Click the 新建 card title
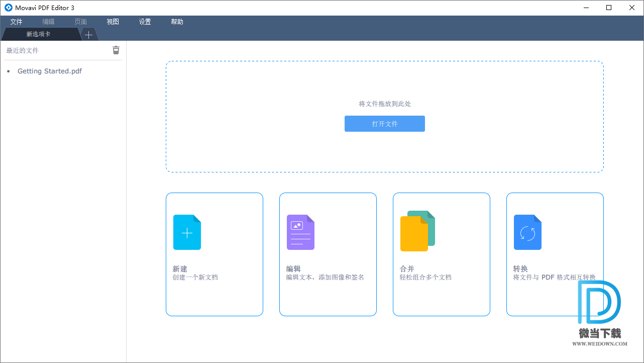The width and height of the screenshot is (644, 363). [x=180, y=269]
